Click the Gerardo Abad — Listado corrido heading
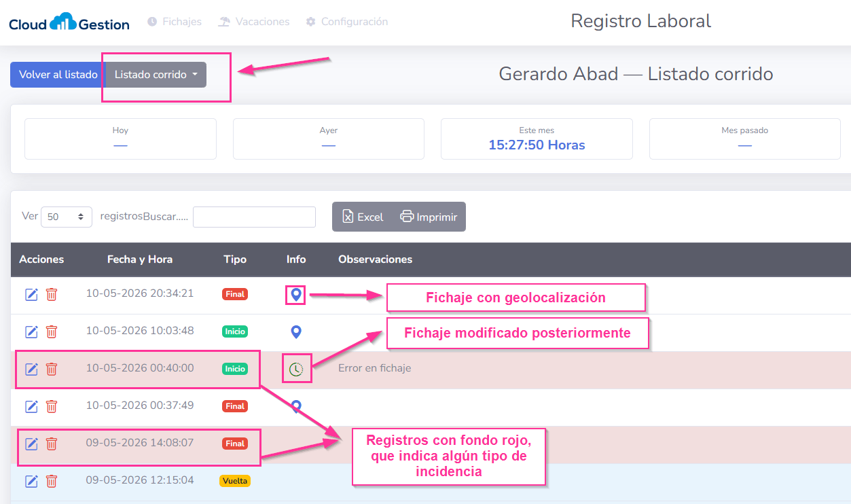Screen dimensions: 851x504 pyautogui.click(x=636, y=74)
